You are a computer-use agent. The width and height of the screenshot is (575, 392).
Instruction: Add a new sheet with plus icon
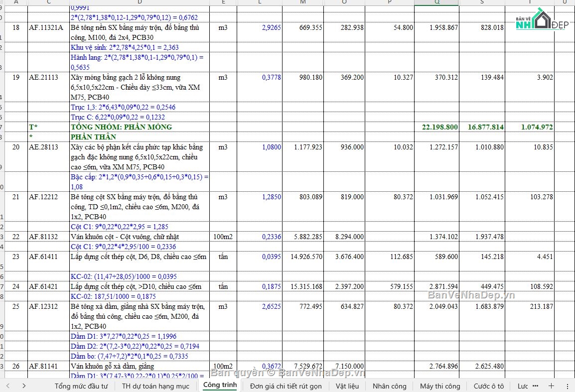coord(551,386)
